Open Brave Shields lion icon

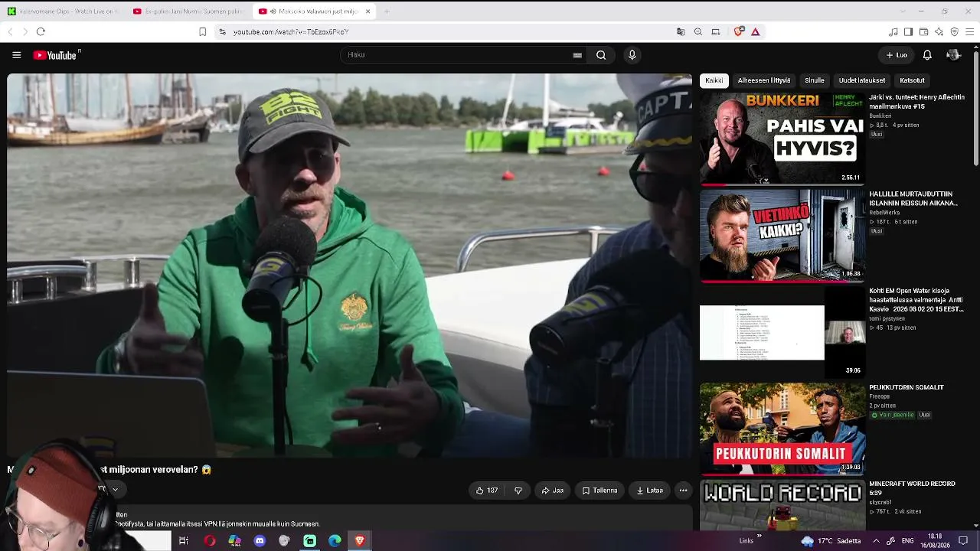tap(738, 31)
